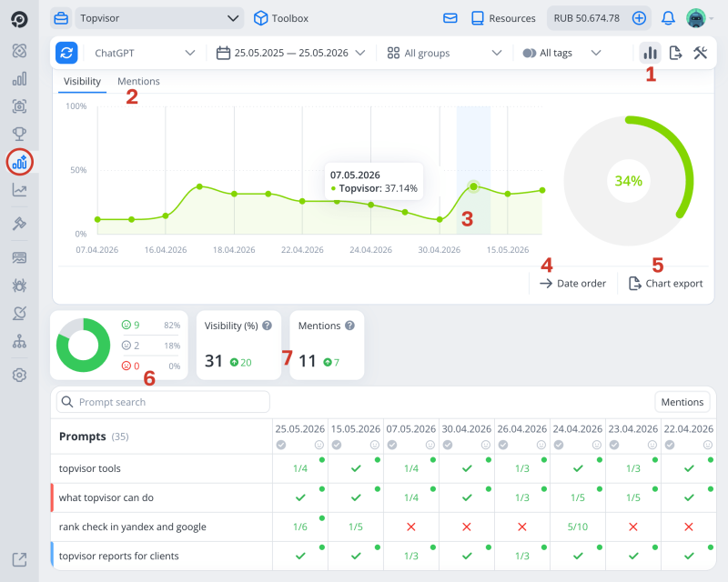Click the 1/6 cell under 25.05.2026

pyautogui.click(x=300, y=527)
